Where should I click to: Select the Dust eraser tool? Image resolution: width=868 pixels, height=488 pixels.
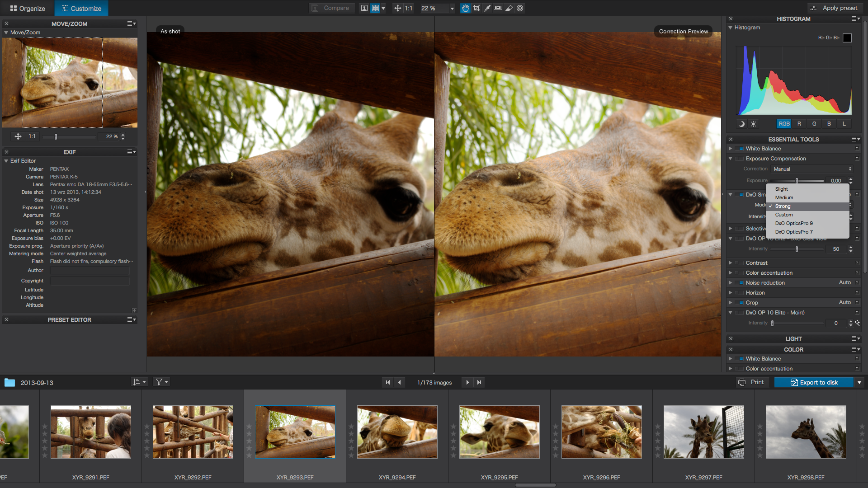coord(509,8)
